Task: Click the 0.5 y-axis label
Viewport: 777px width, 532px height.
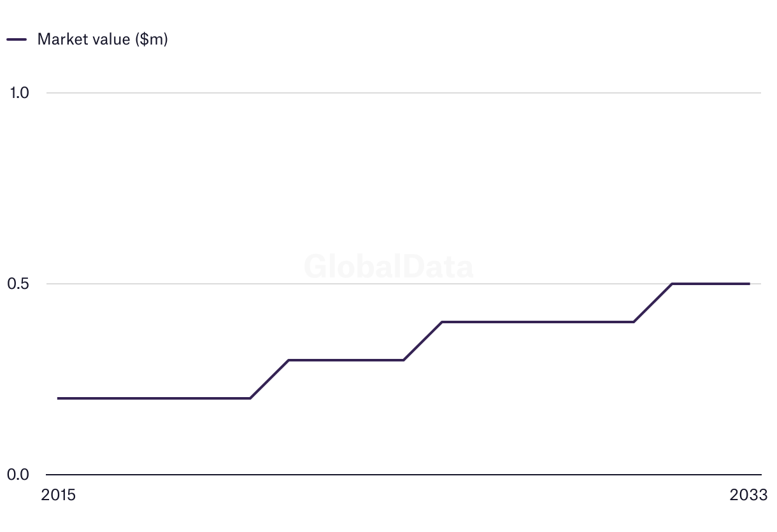Action: pos(19,284)
